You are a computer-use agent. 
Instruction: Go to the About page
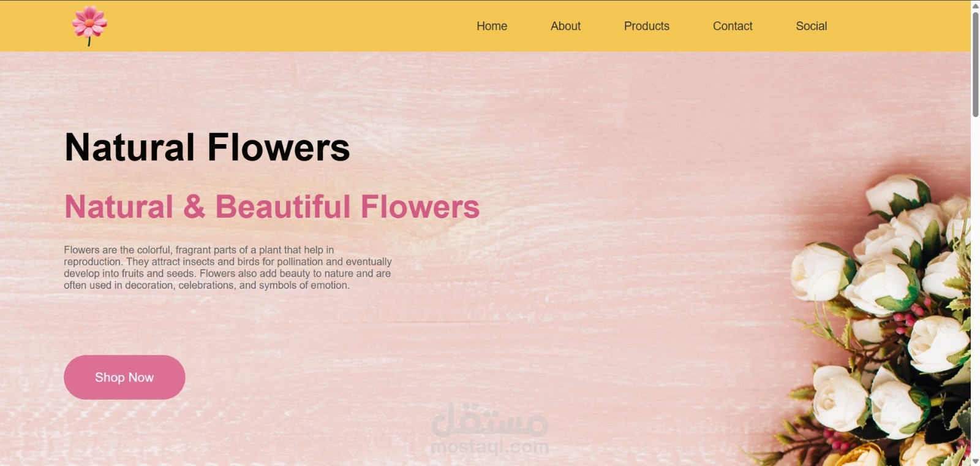(565, 26)
